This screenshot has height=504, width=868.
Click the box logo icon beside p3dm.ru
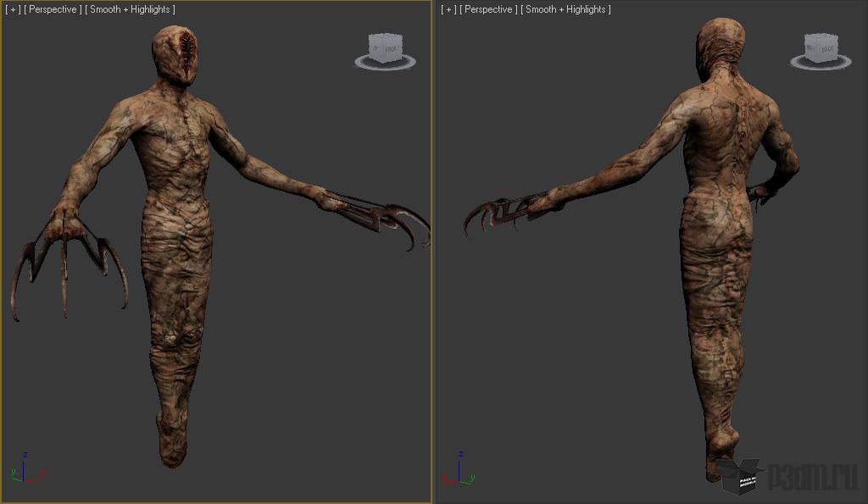click(740, 476)
